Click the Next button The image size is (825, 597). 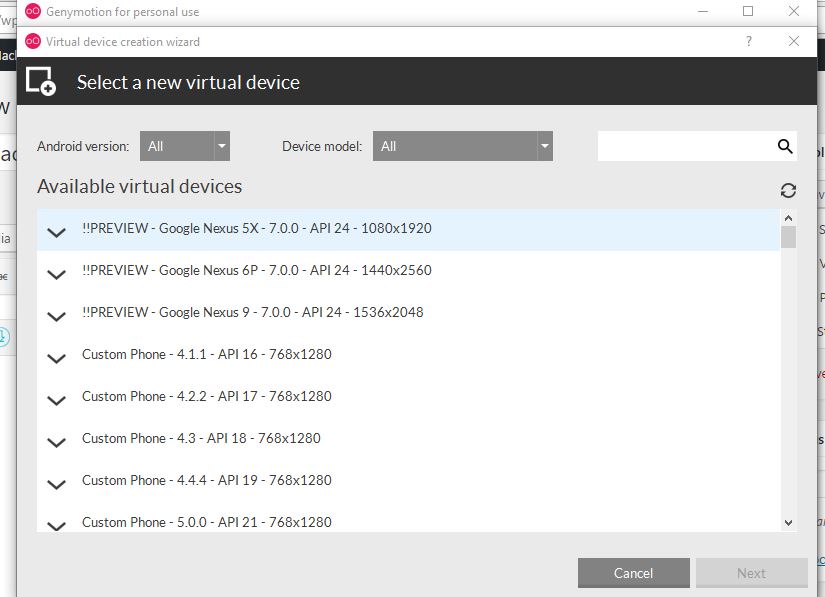(751, 573)
